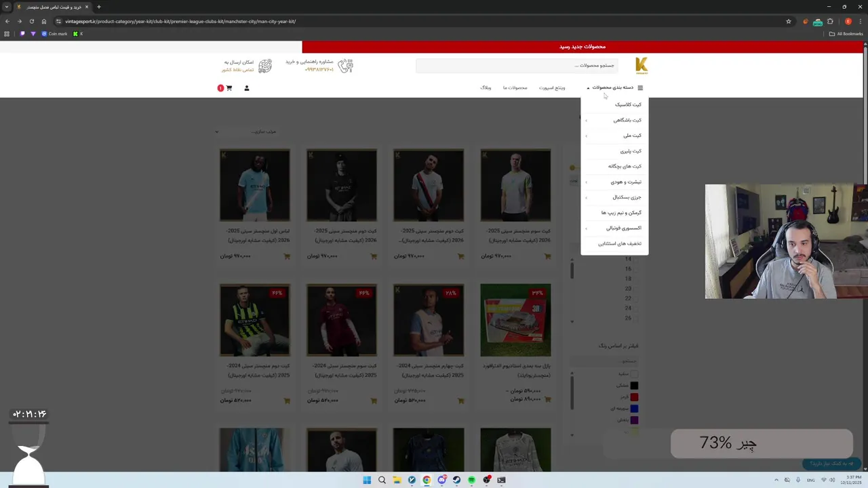Open Spotify from the taskbar
The width and height of the screenshot is (868, 488).
tap(471, 480)
